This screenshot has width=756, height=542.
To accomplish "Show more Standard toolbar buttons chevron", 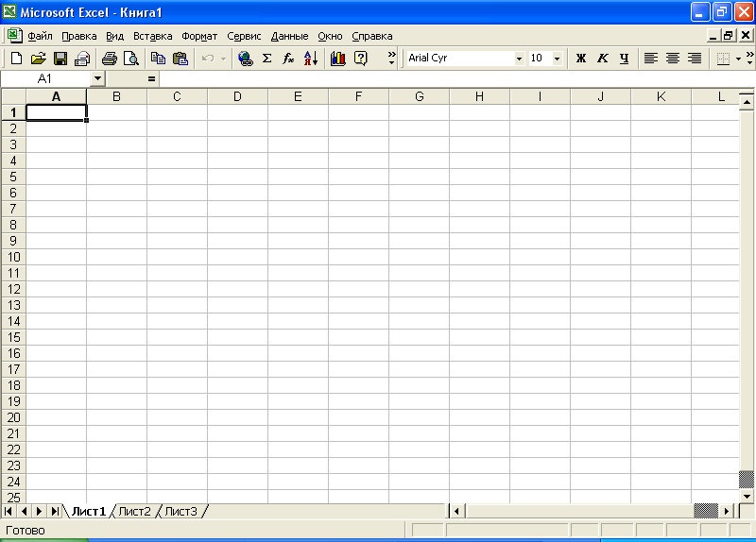I will (391, 59).
